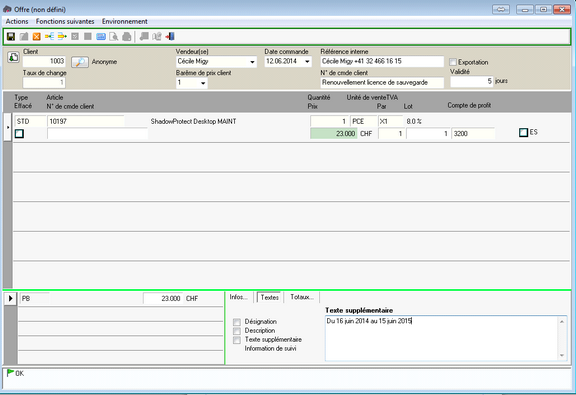
Task: Open the Vendeur(se) dropdown arrow
Action: coord(252,62)
